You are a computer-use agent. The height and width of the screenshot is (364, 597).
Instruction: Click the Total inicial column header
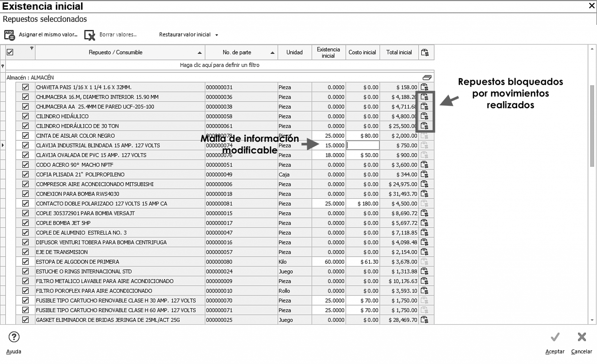point(399,52)
